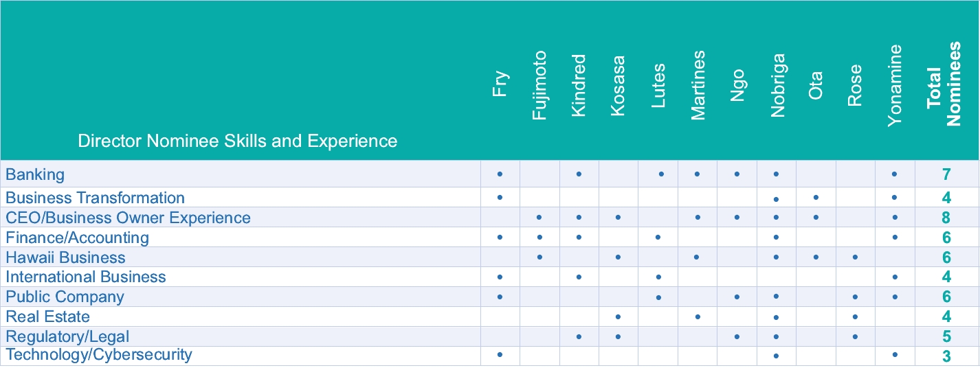980x368 pixels.
Task: Click Business Transformation dot under Ota
Action: click(x=816, y=198)
